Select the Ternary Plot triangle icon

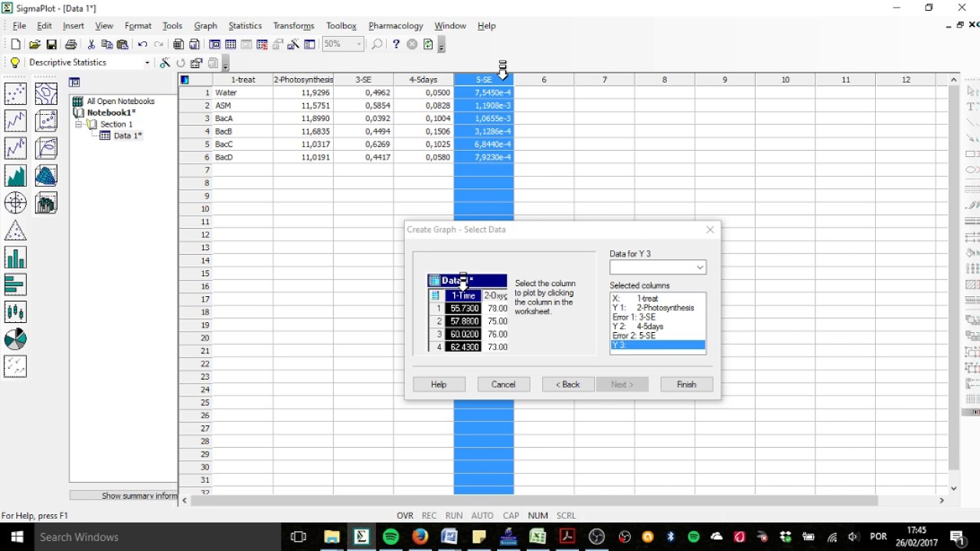point(15,230)
